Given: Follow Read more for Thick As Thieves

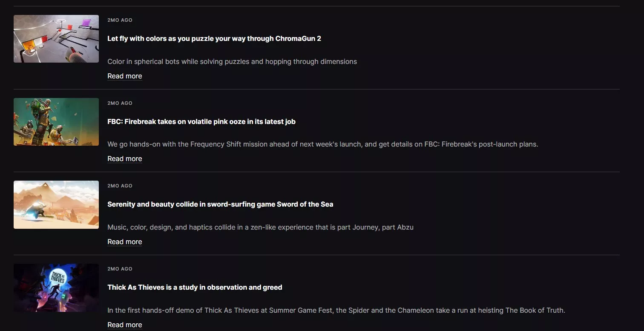Looking at the screenshot, I should pos(124,325).
